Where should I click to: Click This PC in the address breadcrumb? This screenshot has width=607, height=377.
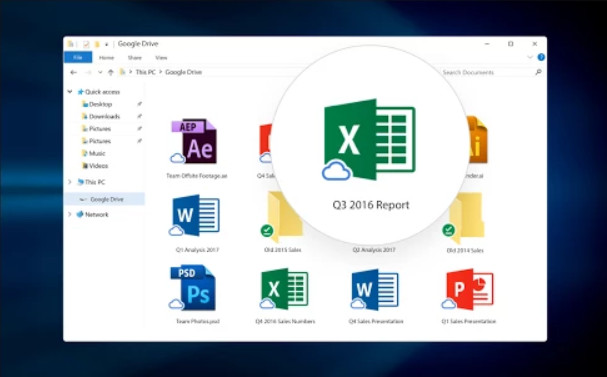tap(146, 72)
